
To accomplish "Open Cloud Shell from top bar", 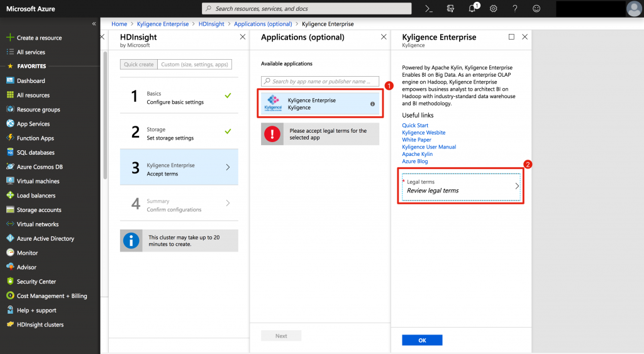I will coord(429,9).
